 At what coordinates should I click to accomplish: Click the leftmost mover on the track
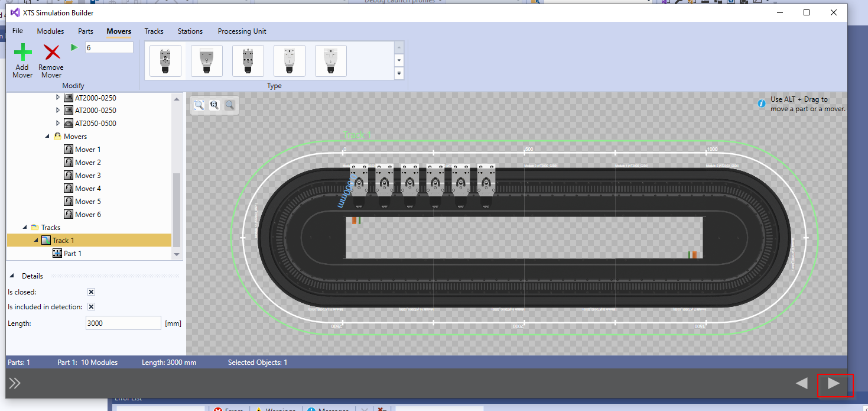tap(359, 185)
